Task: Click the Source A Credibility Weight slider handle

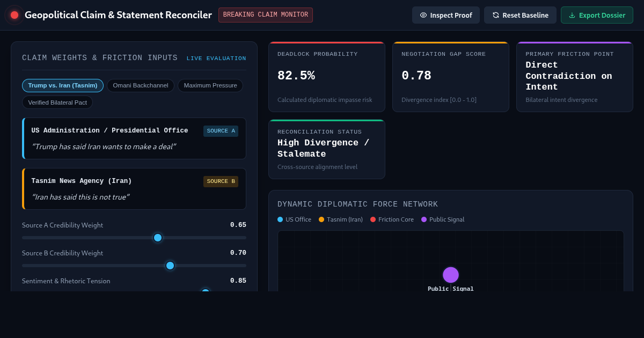Action: coord(158,238)
